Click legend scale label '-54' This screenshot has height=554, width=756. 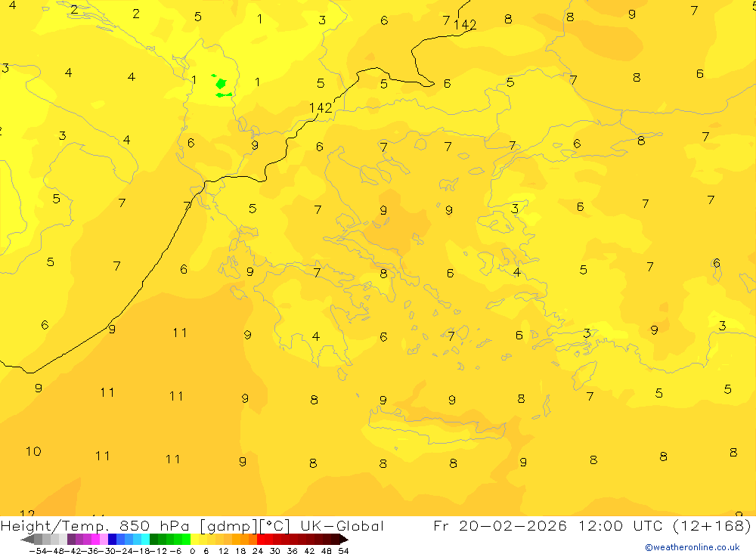38,551
